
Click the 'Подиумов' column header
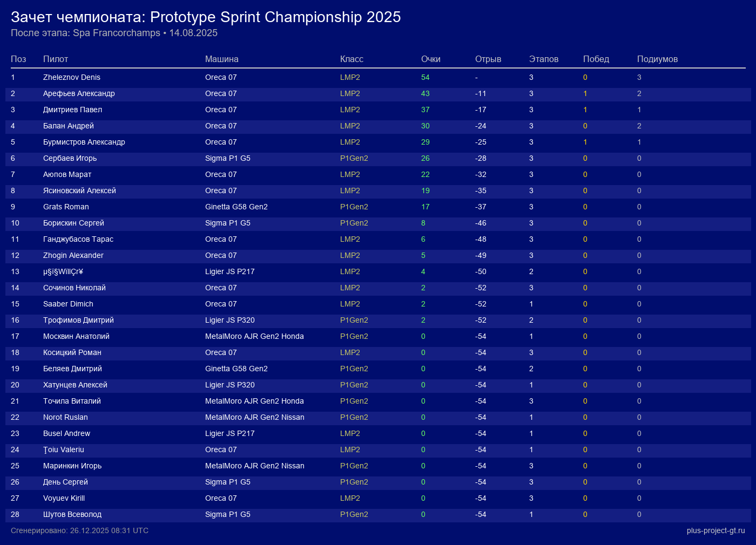coord(657,59)
